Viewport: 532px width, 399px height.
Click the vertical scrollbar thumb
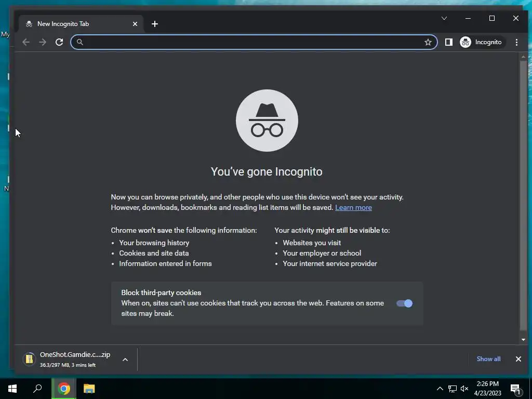[523, 195]
